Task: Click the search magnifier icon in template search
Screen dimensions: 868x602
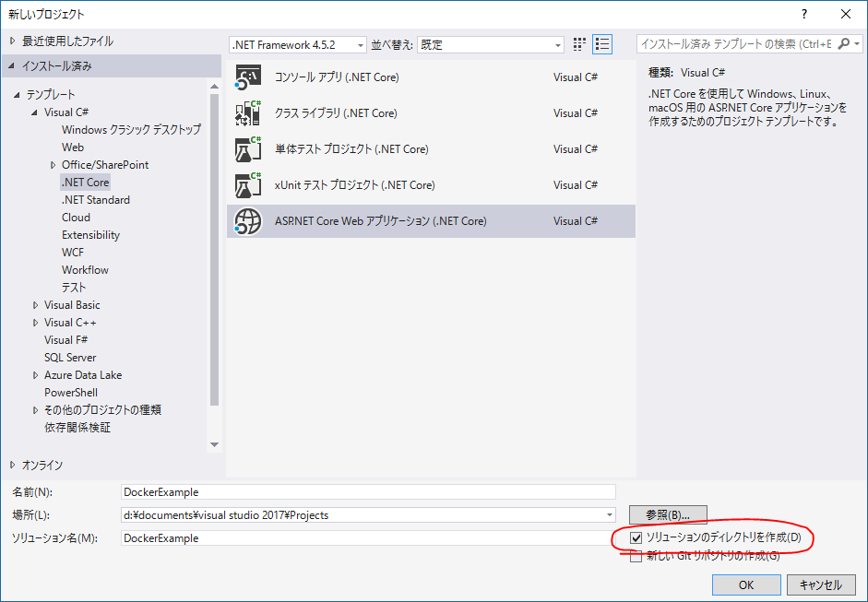Action: tap(843, 43)
